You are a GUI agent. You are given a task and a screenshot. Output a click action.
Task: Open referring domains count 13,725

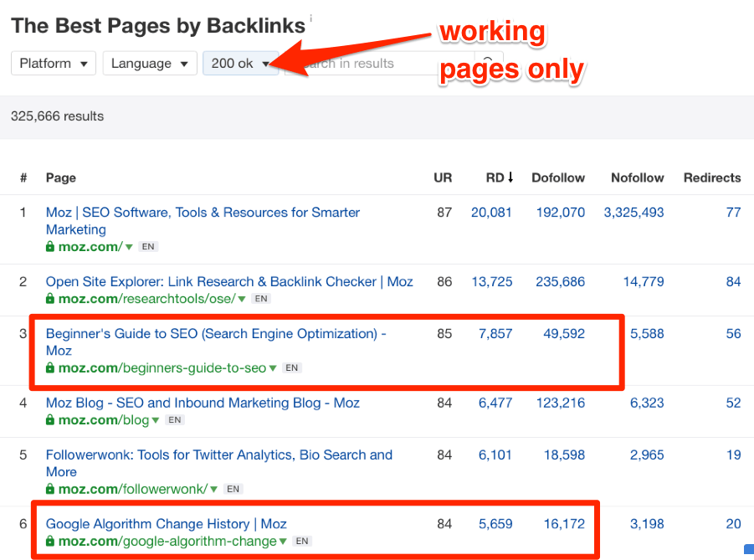491,281
